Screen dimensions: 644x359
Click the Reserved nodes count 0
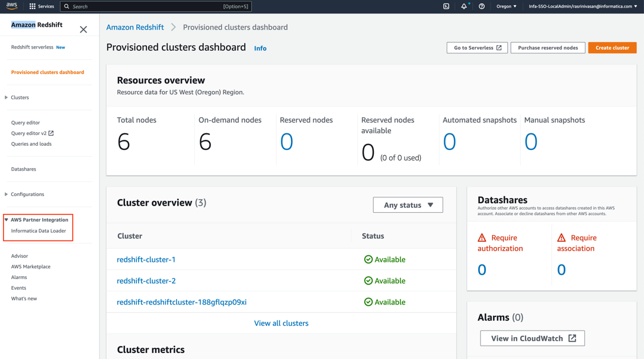pos(286,142)
